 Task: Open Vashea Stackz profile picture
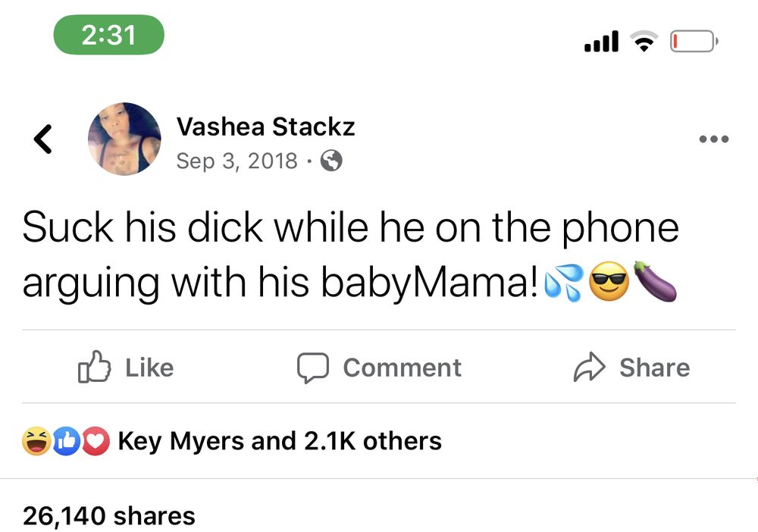[124, 139]
